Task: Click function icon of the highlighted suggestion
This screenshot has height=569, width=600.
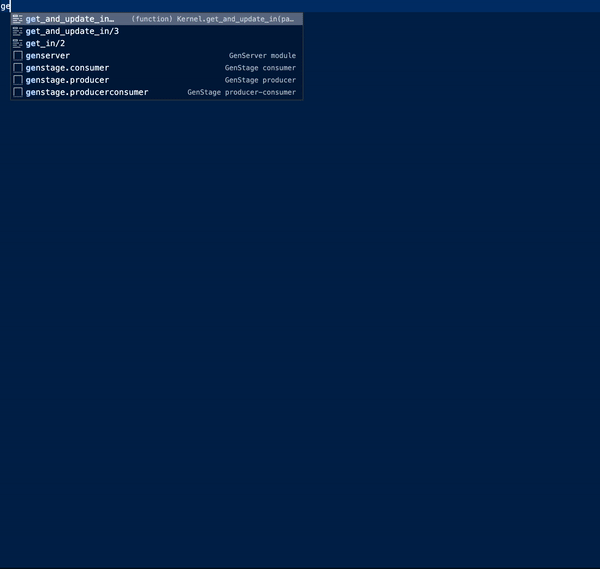Action: (18, 19)
